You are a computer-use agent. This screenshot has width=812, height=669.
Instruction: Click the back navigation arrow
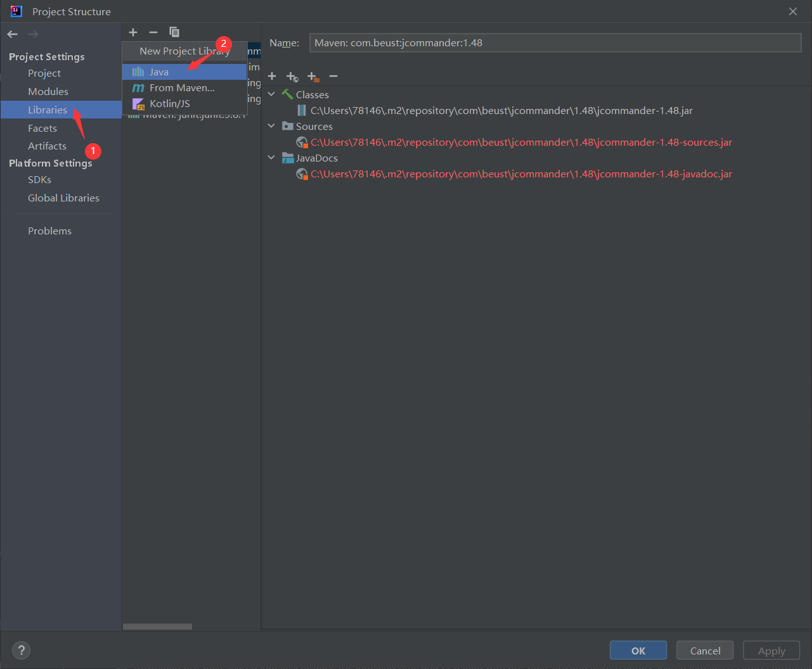(x=13, y=34)
